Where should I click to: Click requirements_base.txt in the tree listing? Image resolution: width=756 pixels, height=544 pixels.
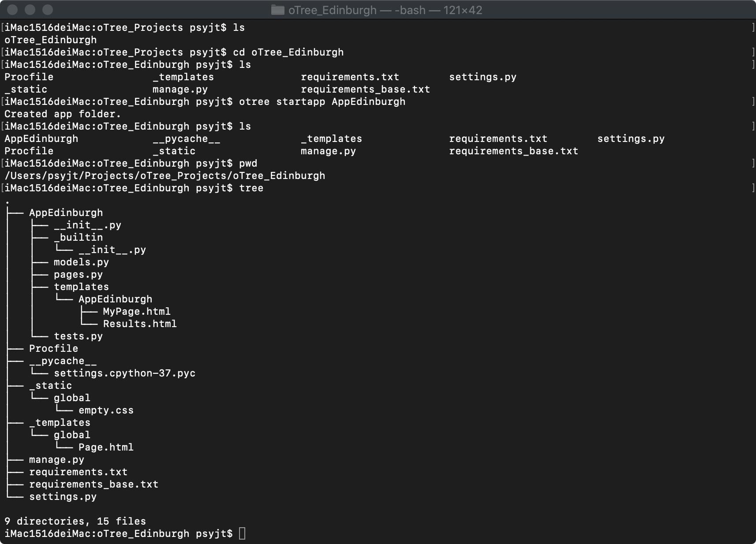tap(94, 484)
